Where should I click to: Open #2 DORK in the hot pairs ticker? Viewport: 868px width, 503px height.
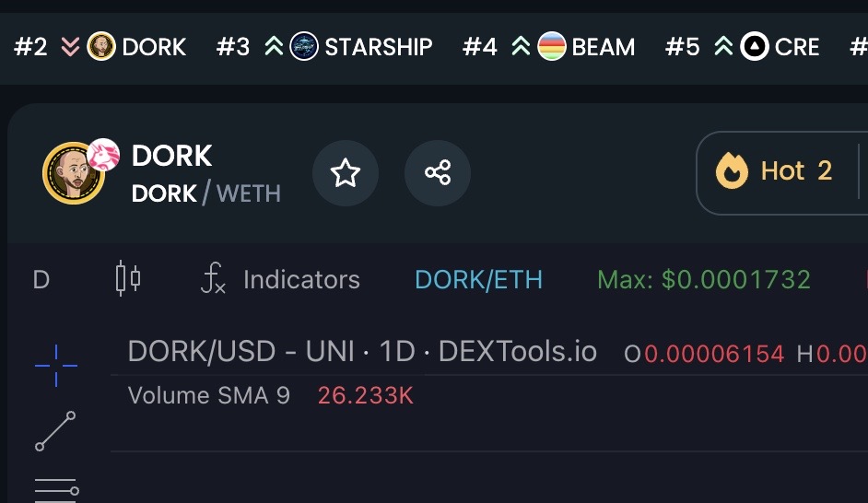click(x=100, y=46)
